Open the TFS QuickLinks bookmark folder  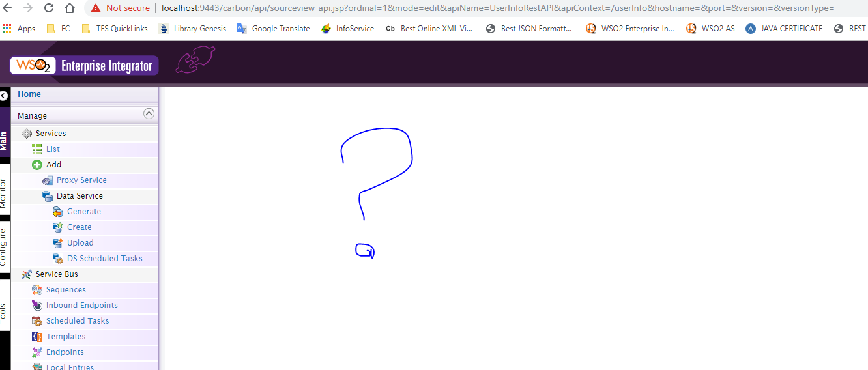115,29
